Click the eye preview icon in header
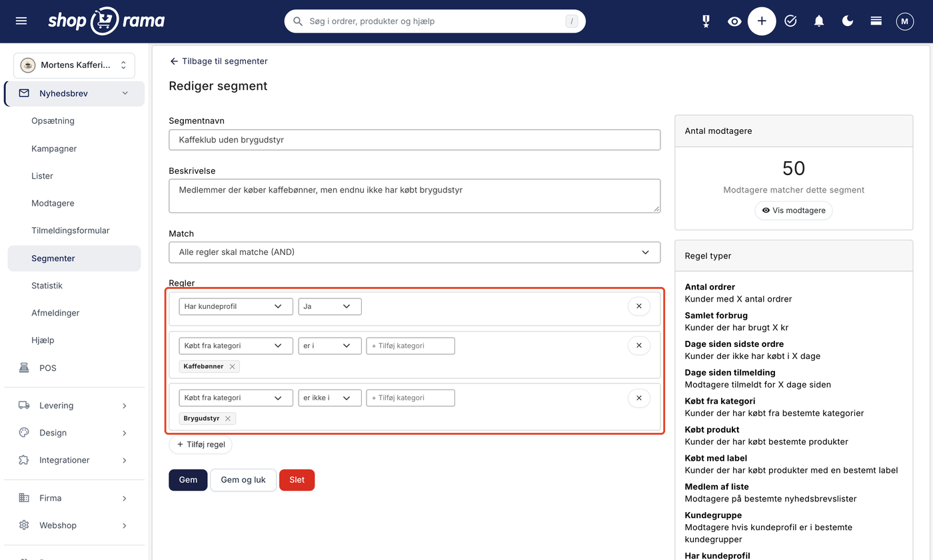This screenshot has width=933, height=560. pyautogui.click(x=734, y=21)
